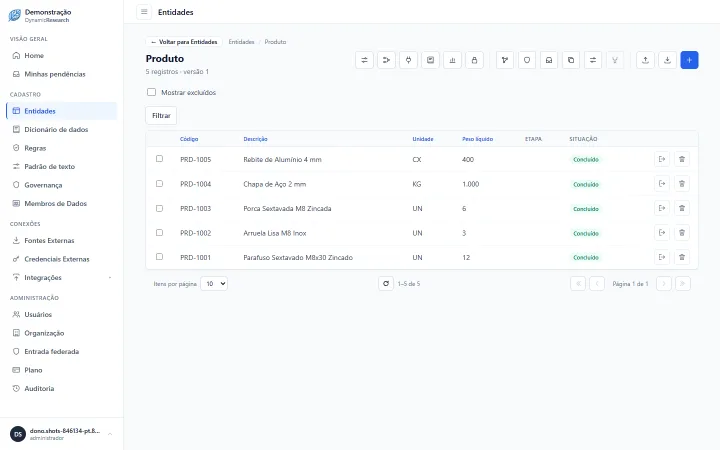Open Governança sidebar item

click(61, 185)
